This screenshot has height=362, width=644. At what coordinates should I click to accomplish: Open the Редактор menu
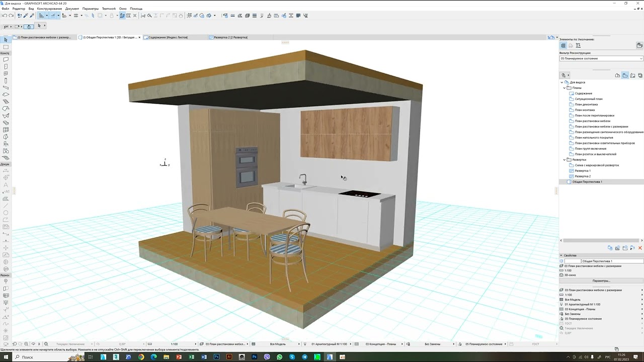click(19, 9)
